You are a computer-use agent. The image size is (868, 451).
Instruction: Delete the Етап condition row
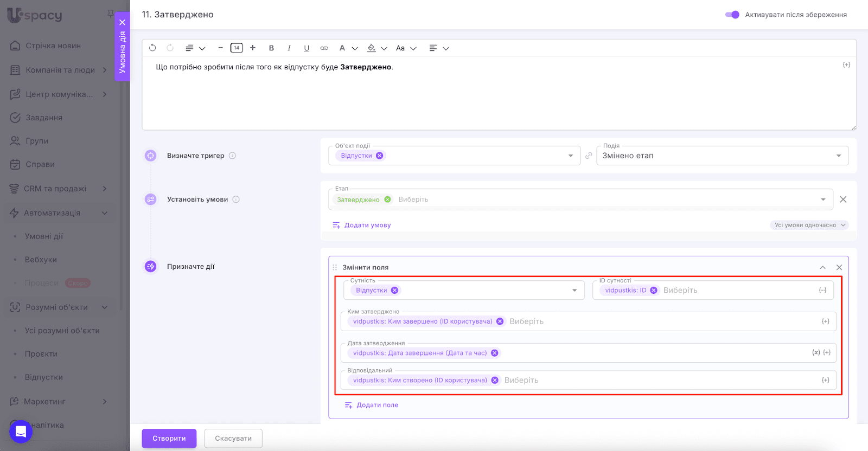[x=843, y=199]
